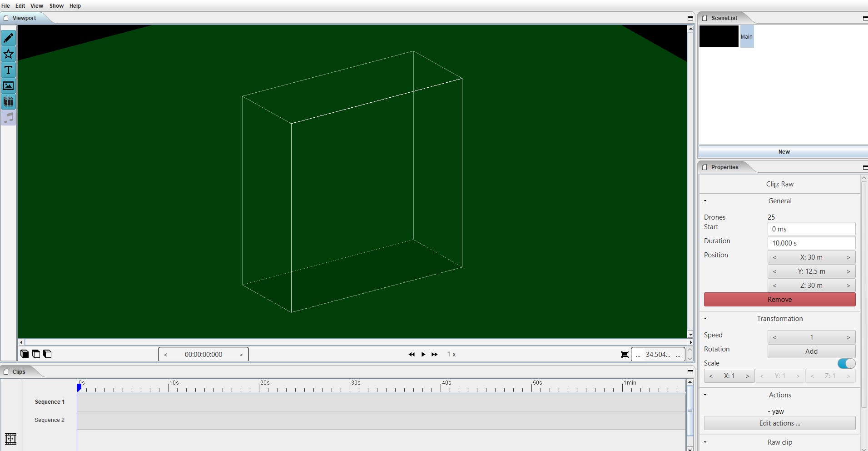Open the Help menu

coord(75,6)
